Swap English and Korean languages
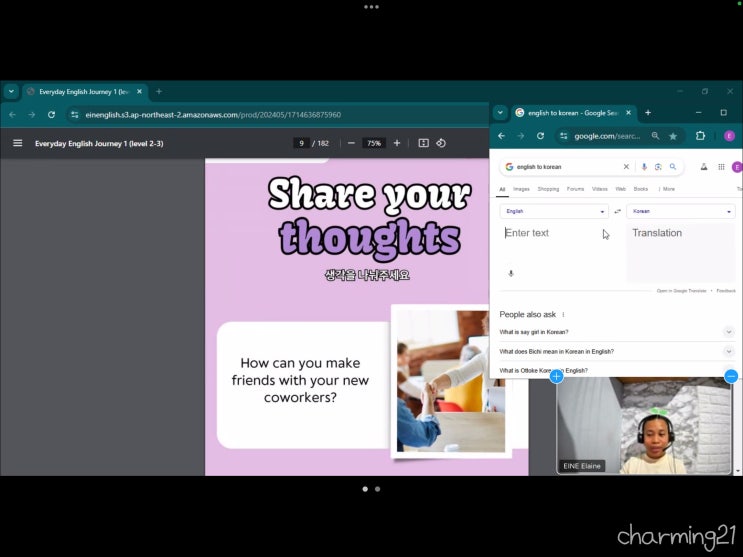Image resolution: width=743 pixels, height=557 pixels. [x=617, y=211]
